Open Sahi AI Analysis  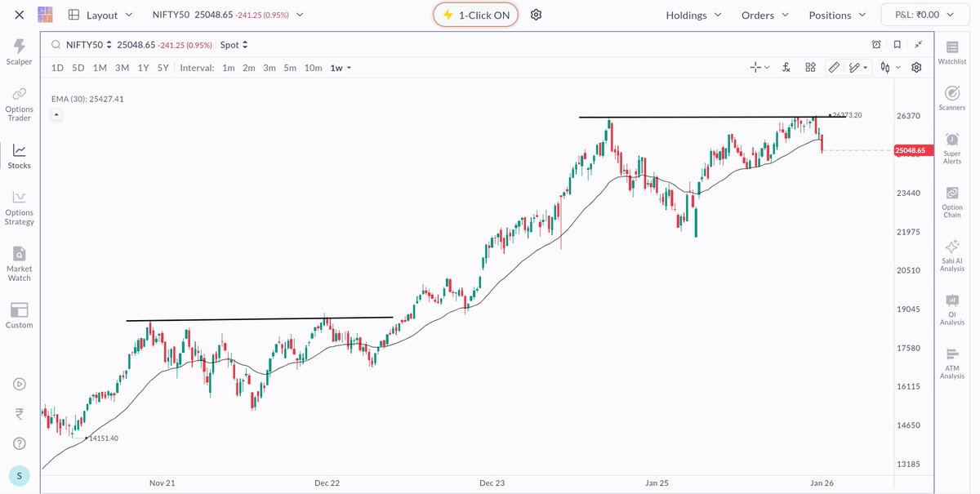pyautogui.click(x=952, y=256)
